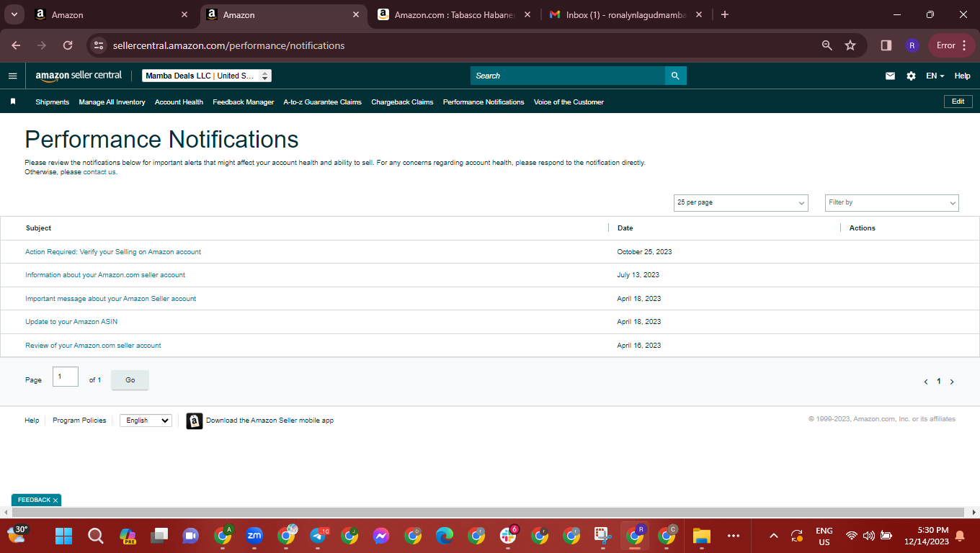Open Voice of the Customer
The width and height of the screenshot is (980, 553).
click(x=569, y=102)
